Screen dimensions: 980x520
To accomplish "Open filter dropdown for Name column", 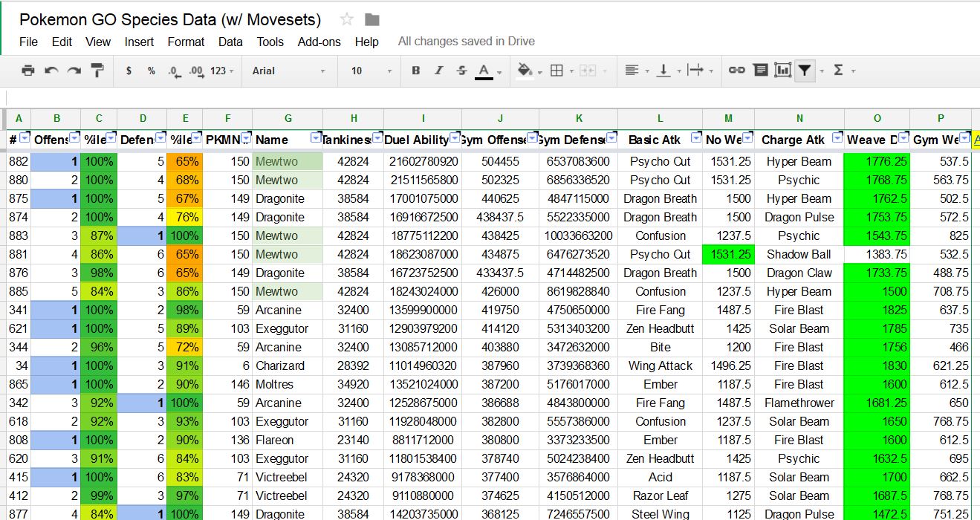I will click(x=317, y=139).
